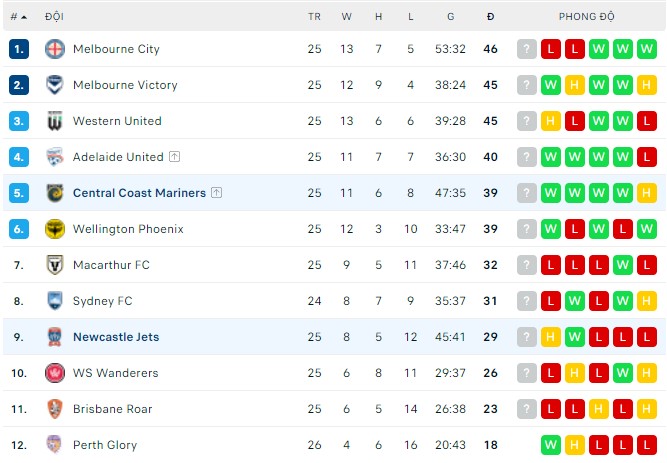
Task: Open the WS Wanderers team link
Action: 115,373
